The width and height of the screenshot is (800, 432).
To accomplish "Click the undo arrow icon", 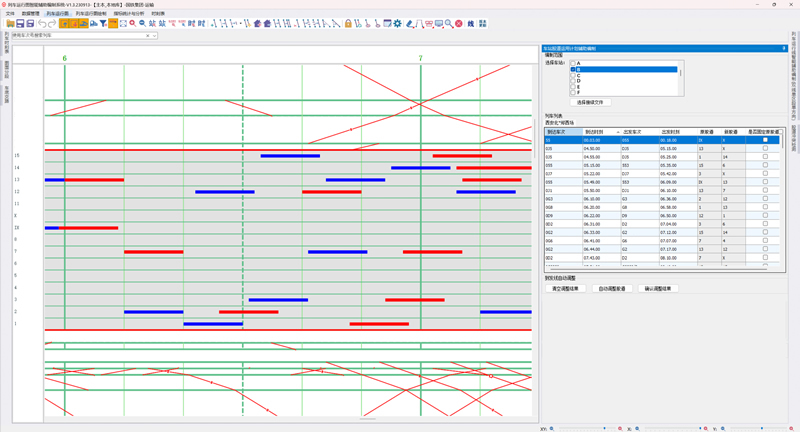I will (x=42, y=23).
